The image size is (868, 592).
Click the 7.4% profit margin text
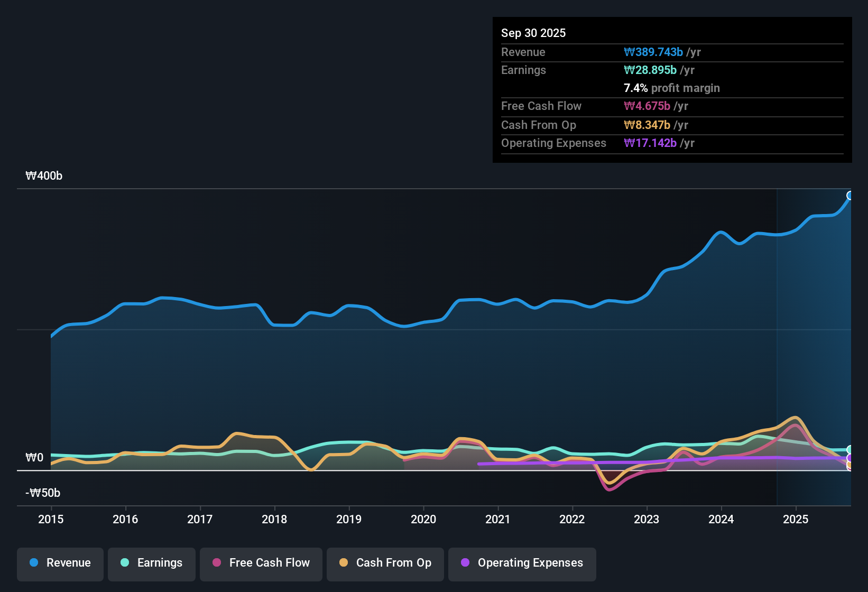pyautogui.click(x=671, y=88)
